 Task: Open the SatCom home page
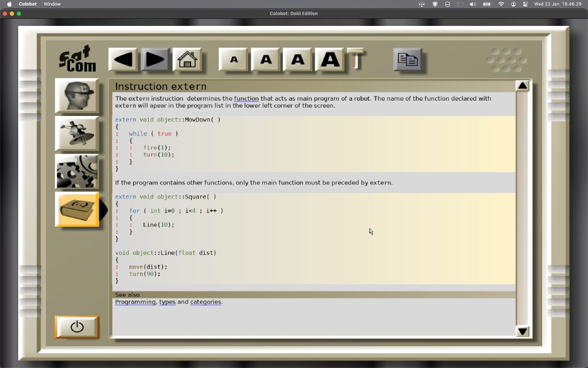(x=187, y=58)
